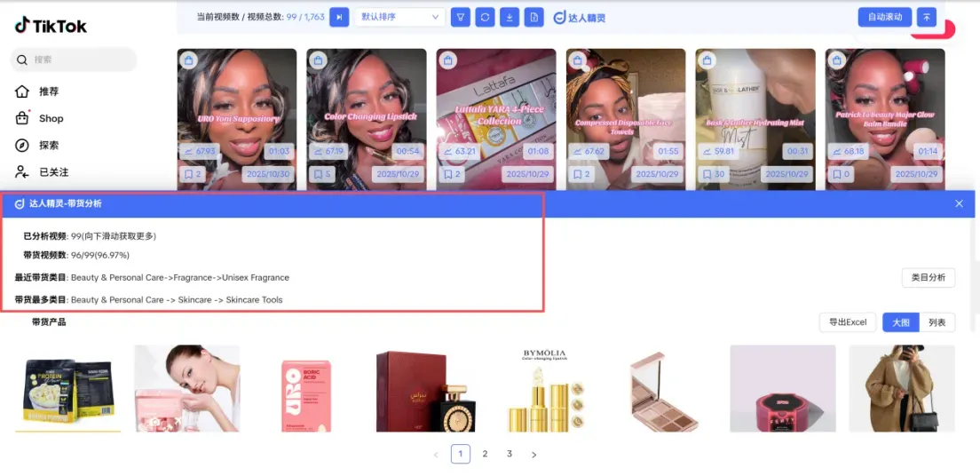Click bookmark count 0 on Patrick Ta video
The height and width of the screenshot is (476, 980).
[x=842, y=174]
